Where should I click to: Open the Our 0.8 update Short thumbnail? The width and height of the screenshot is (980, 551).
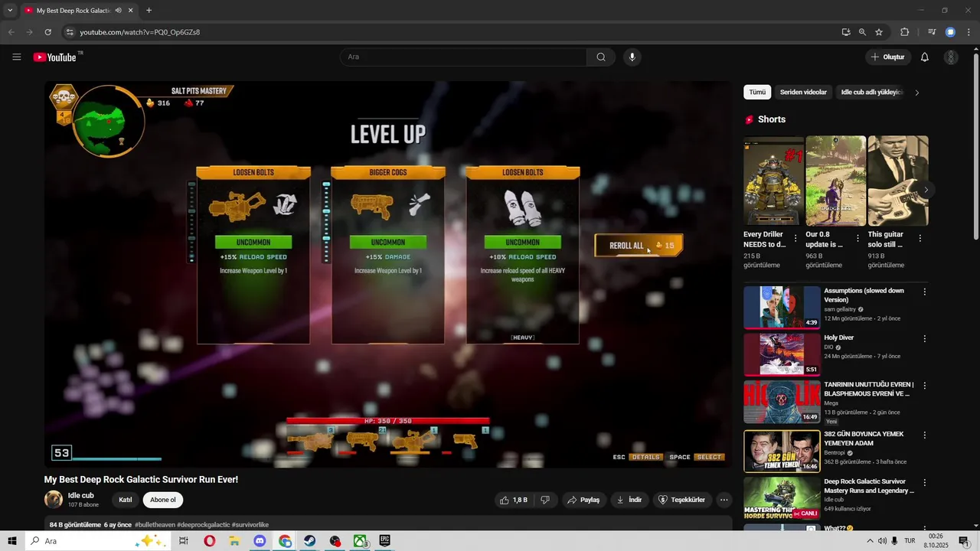(835, 181)
